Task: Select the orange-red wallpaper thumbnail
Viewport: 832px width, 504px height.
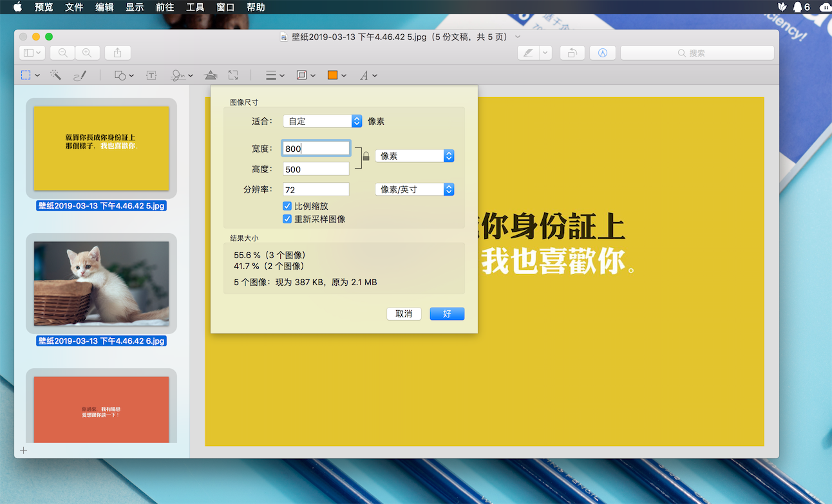Action: coord(101,409)
